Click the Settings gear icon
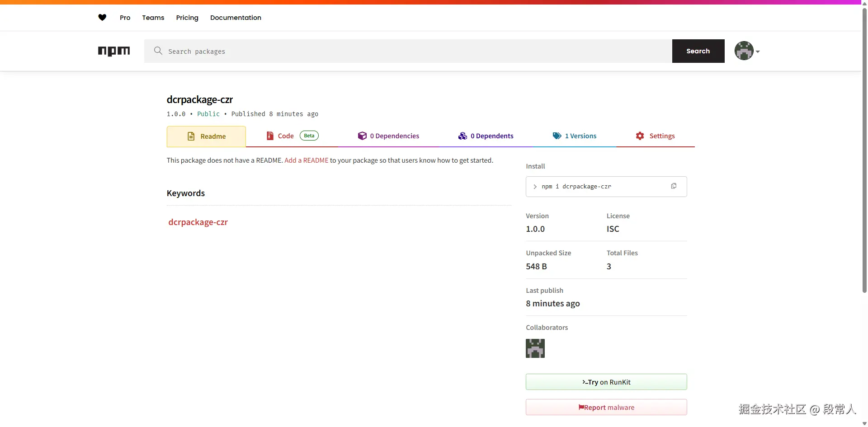The height and width of the screenshot is (427, 868). (x=640, y=136)
